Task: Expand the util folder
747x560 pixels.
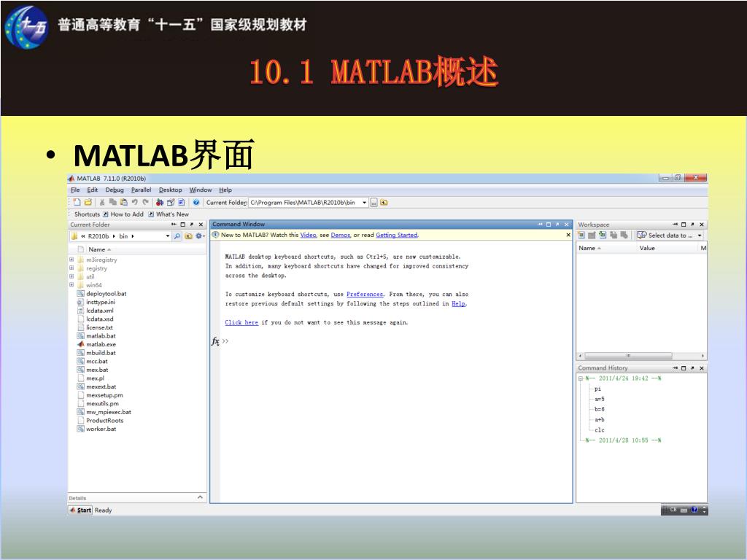Action: [71, 276]
